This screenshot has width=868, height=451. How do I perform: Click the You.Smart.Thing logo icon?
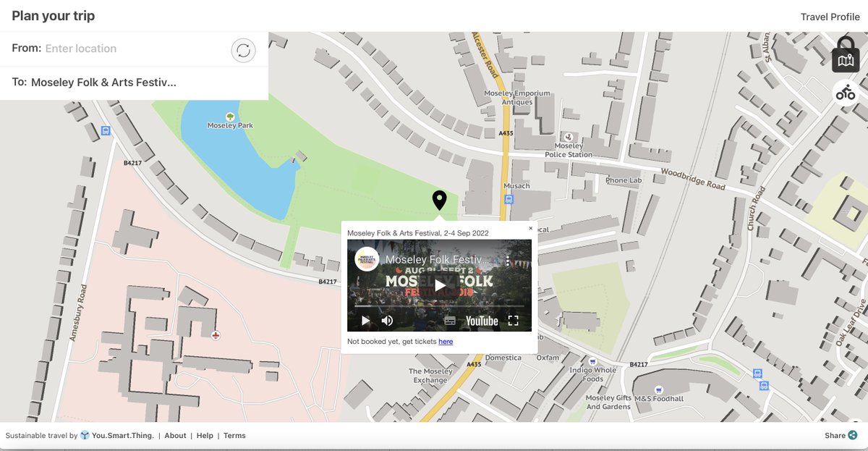pyautogui.click(x=85, y=436)
